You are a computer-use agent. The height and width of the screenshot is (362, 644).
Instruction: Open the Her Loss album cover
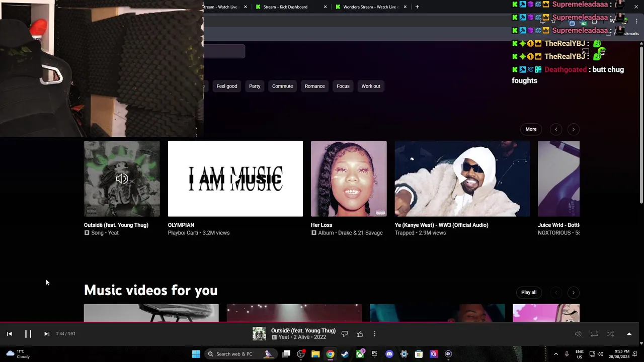pos(349,178)
